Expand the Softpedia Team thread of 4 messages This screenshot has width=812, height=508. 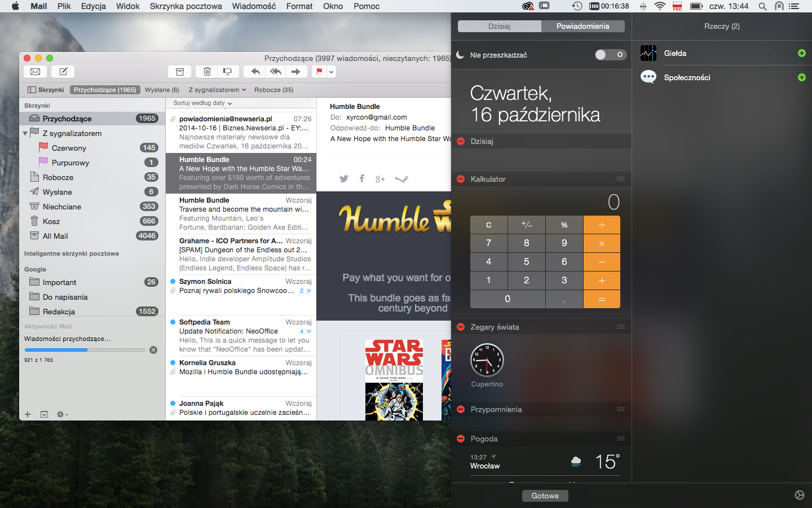pos(306,331)
